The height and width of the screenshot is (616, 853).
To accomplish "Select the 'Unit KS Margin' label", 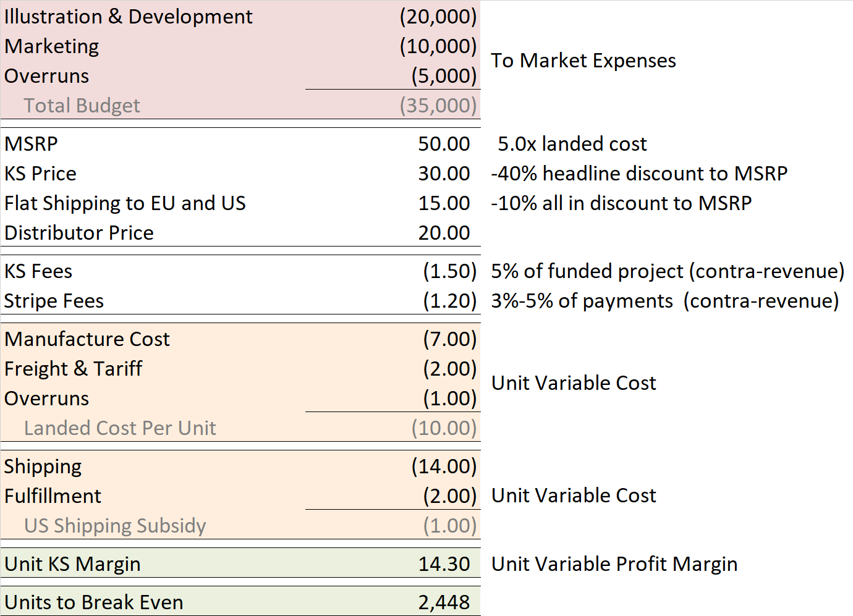I will coord(73,565).
